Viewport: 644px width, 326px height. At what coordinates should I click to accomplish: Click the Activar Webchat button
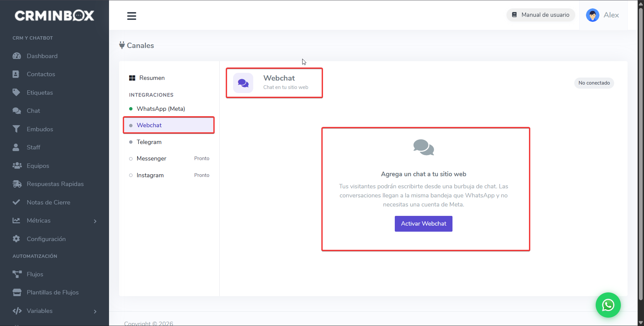click(423, 224)
